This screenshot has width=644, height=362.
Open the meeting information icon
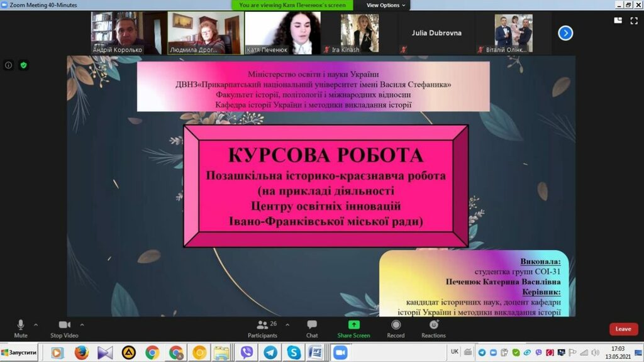9,65
